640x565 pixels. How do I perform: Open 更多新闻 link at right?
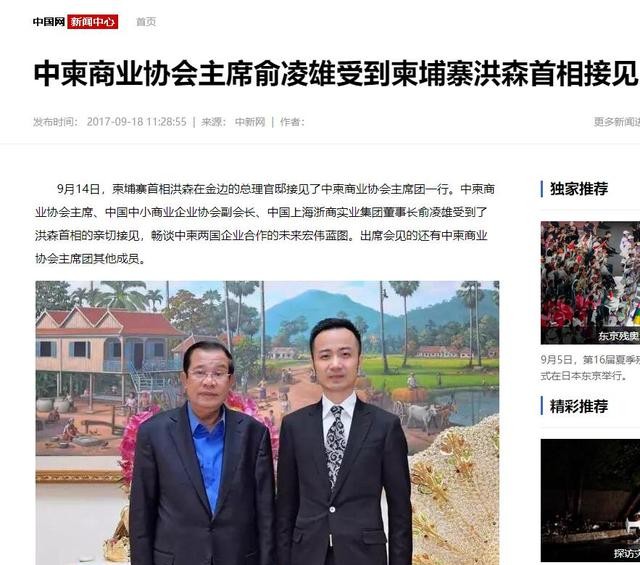pos(617,122)
